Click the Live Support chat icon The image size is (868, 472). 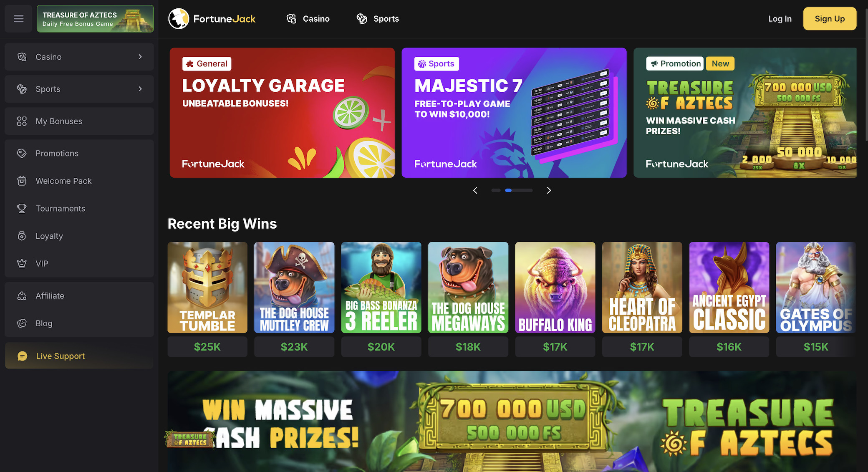[23, 356]
